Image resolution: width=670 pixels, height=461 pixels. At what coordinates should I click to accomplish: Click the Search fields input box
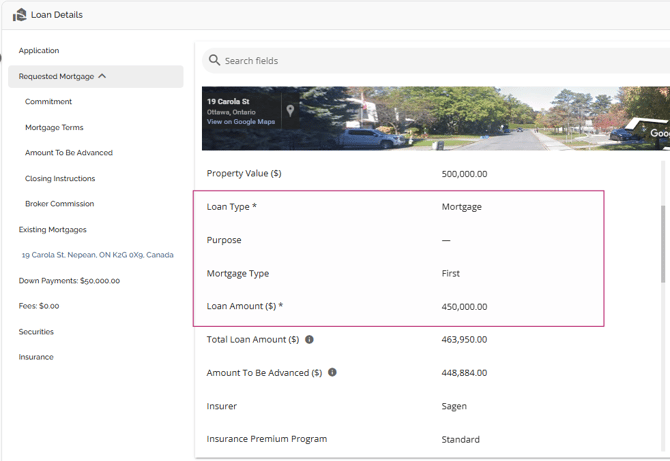point(430,61)
